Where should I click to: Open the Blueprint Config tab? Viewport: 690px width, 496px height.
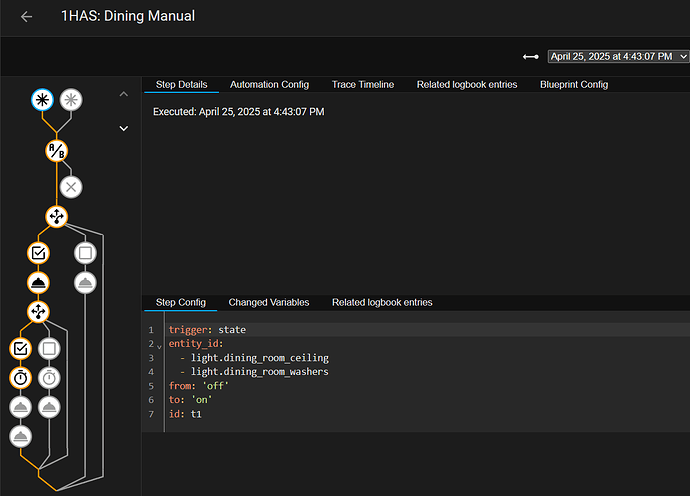click(574, 85)
